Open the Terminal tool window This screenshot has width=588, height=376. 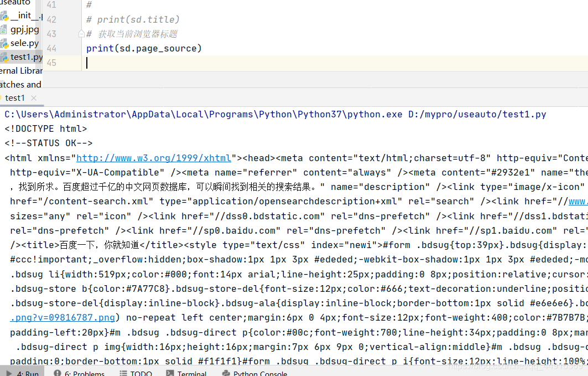click(x=186, y=373)
